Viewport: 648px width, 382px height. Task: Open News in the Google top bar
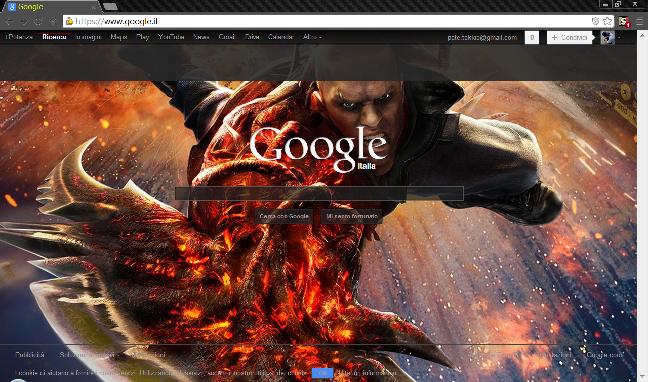tap(201, 37)
